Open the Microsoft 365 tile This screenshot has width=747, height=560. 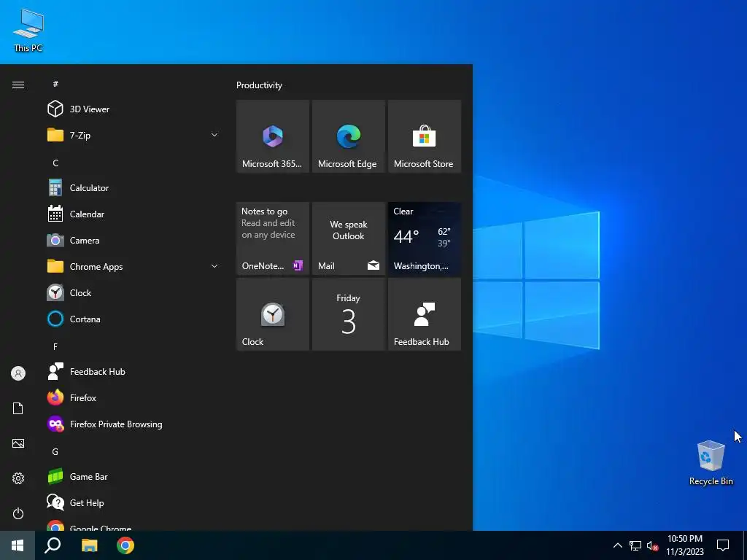coord(273,136)
